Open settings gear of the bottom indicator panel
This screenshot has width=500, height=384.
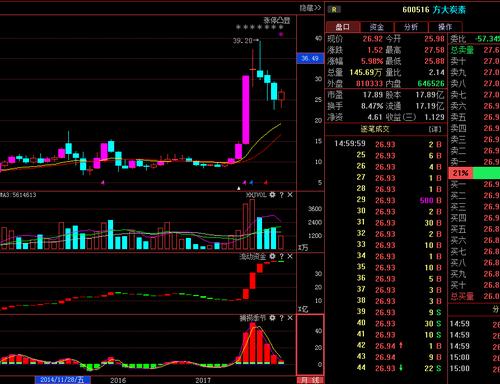(273, 318)
